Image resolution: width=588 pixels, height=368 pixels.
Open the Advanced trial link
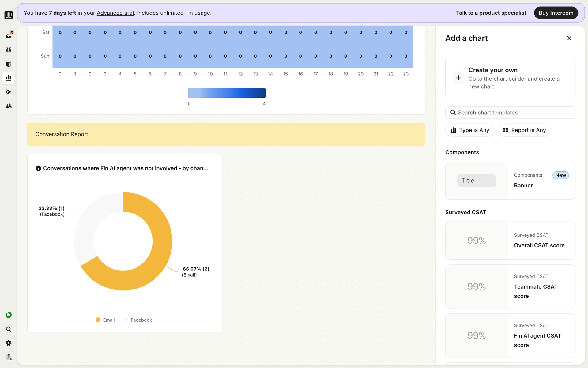pos(115,13)
